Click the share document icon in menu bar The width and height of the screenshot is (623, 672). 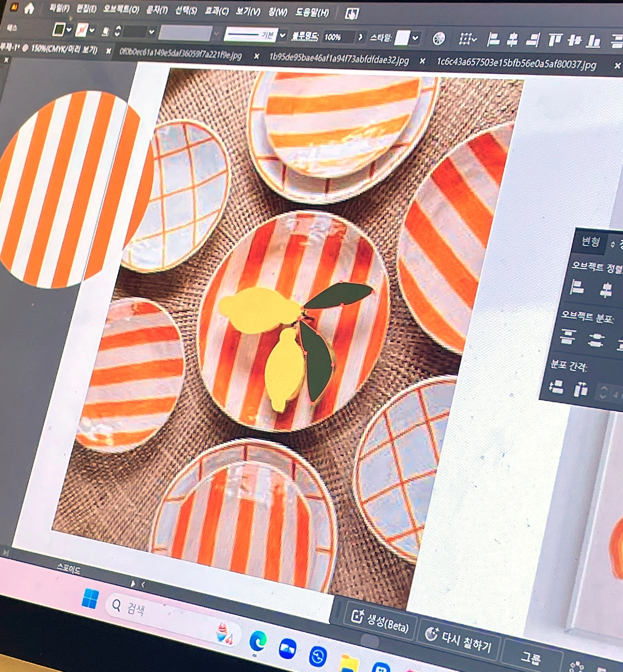(351, 14)
